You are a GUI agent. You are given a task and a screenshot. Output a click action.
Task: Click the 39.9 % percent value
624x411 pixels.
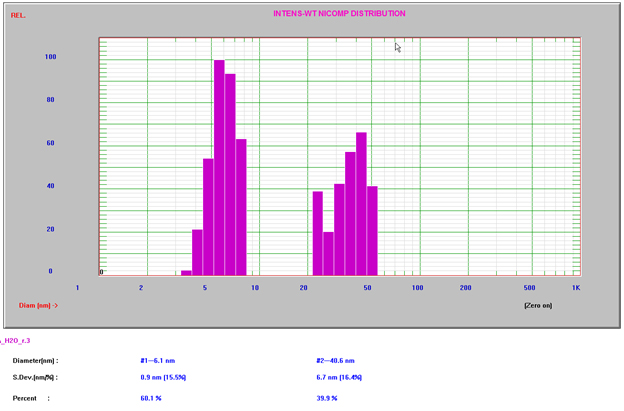(328, 397)
